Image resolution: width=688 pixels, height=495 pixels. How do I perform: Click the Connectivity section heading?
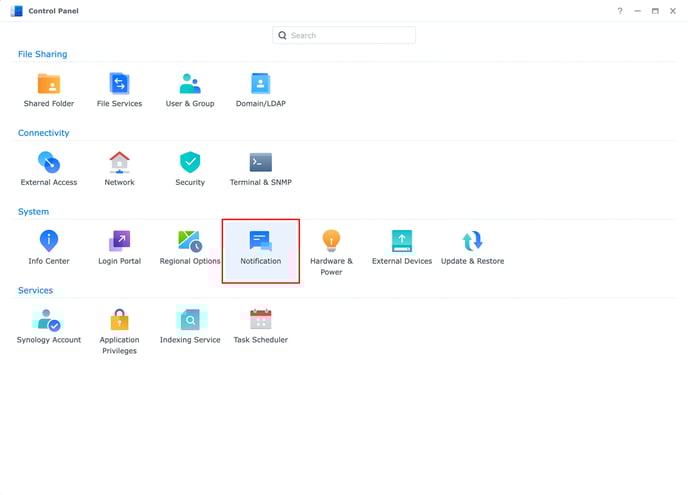click(43, 133)
